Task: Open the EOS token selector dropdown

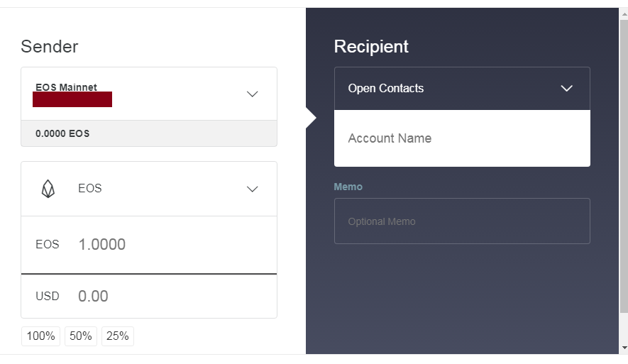Action: pyautogui.click(x=148, y=189)
